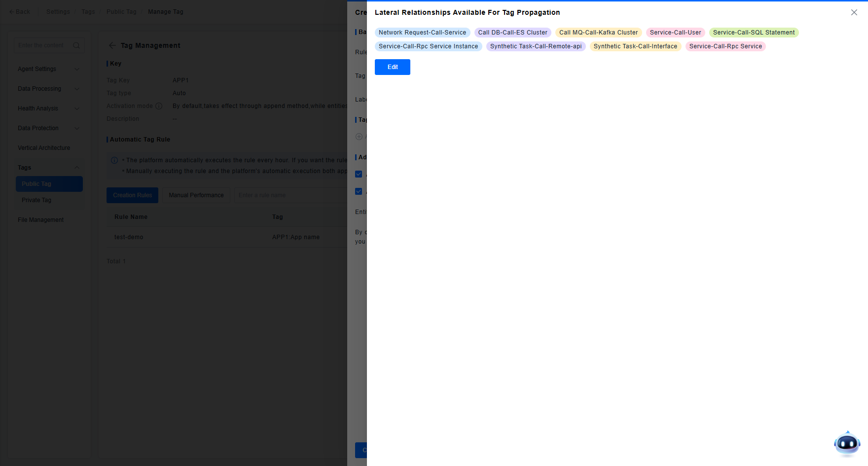Viewport: 868px width, 466px height.
Task: Click the Service-Call-User tag
Action: point(675,33)
